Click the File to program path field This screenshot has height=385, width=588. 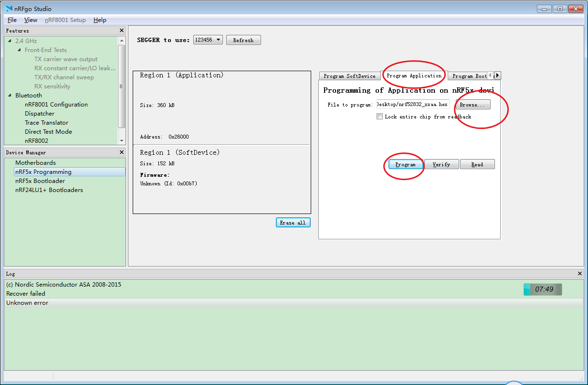pos(412,104)
